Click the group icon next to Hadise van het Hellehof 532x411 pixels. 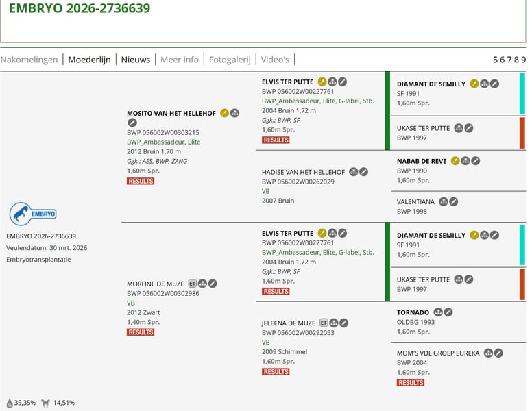click(353, 172)
